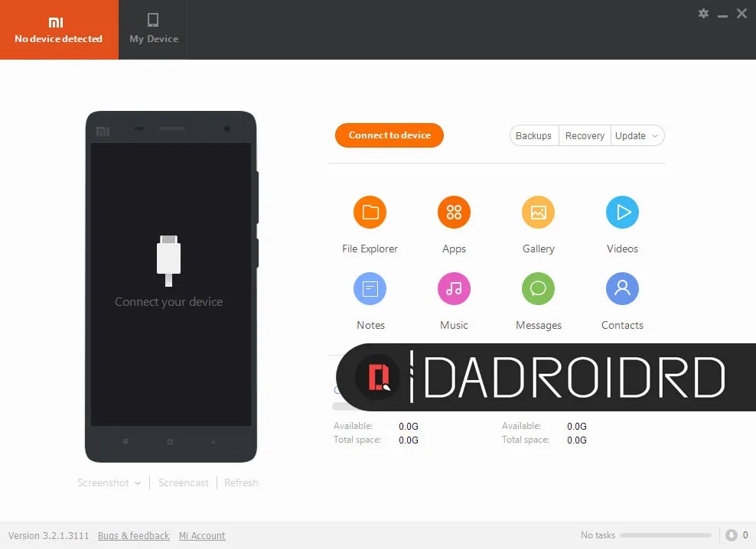Image resolution: width=756 pixels, height=549 pixels.
Task: Click the No tasks status text
Action: pos(598,535)
